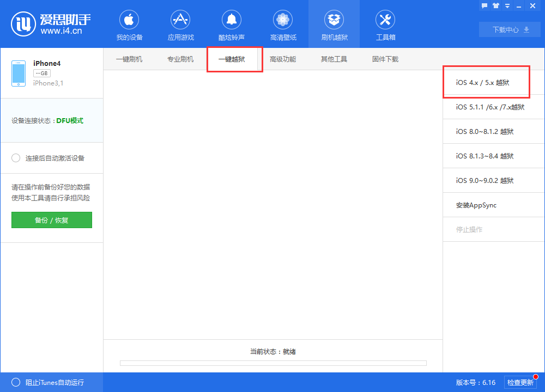Select iOS 8.0~8.1.2 越狱 option
The width and height of the screenshot is (545, 392).
click(x=494, y=131)
